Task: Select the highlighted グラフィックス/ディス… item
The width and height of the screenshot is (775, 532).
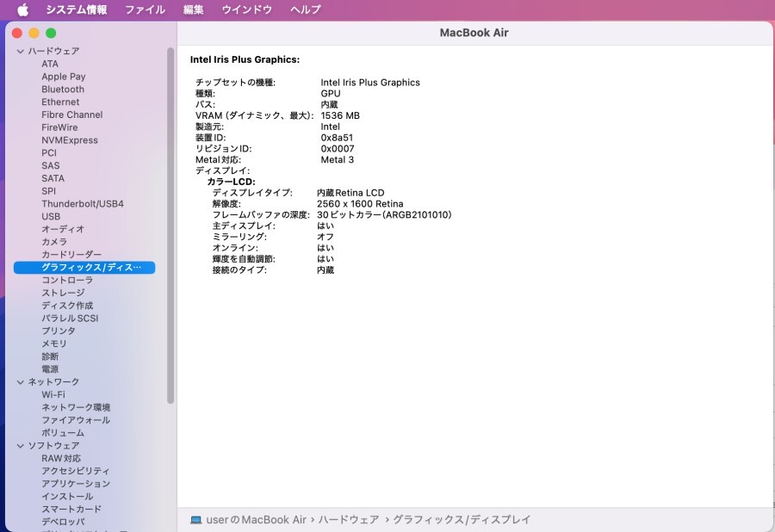Action: tap(84, 267)
